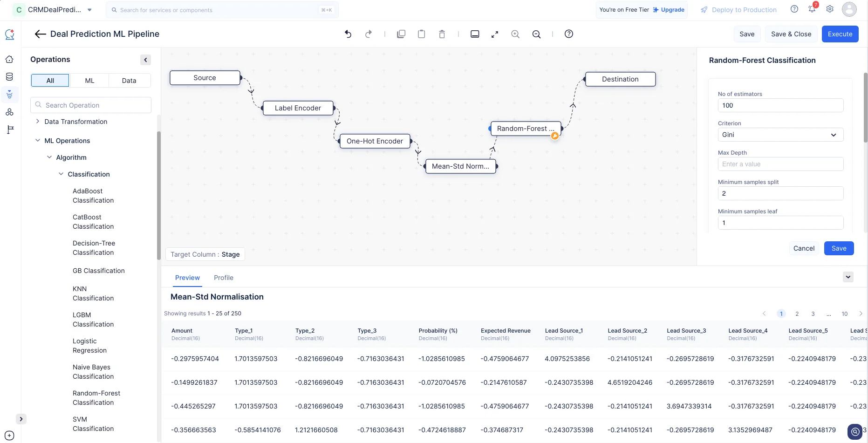Viewport: 868px width, 443px height.
Task: Open the pipeline builder help icon
Action: [569, 34]
